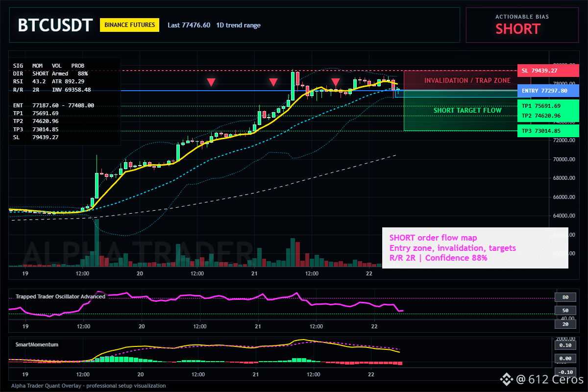Screen dimensions: 588x392
Task: Click the date 20 on main time axis
Action: pos(140,273)
